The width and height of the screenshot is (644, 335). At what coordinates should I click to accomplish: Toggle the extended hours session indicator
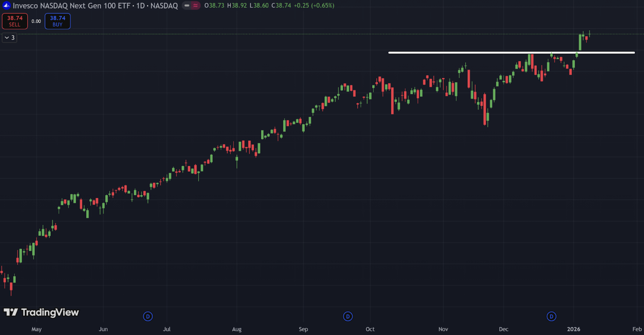tap(196, 5)
